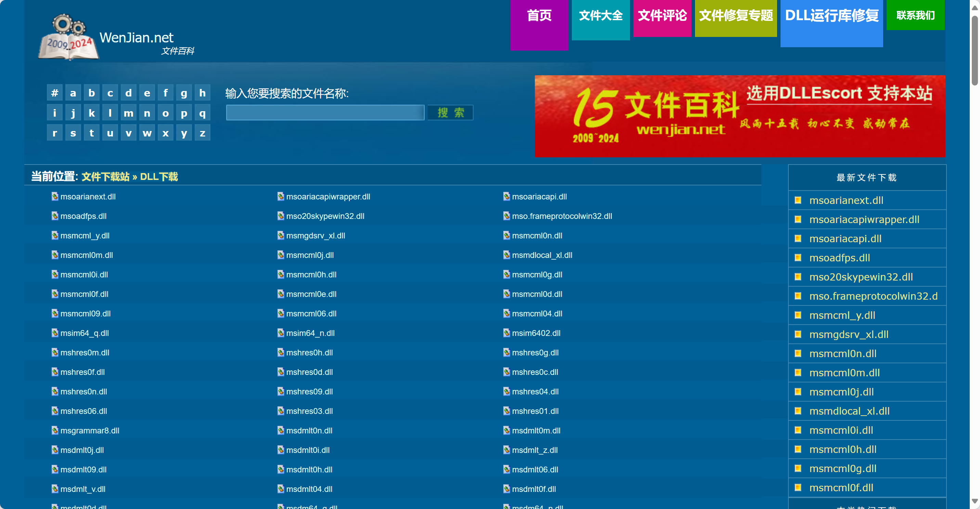
Task: Select the letter d index button
Action: (129, 93)
